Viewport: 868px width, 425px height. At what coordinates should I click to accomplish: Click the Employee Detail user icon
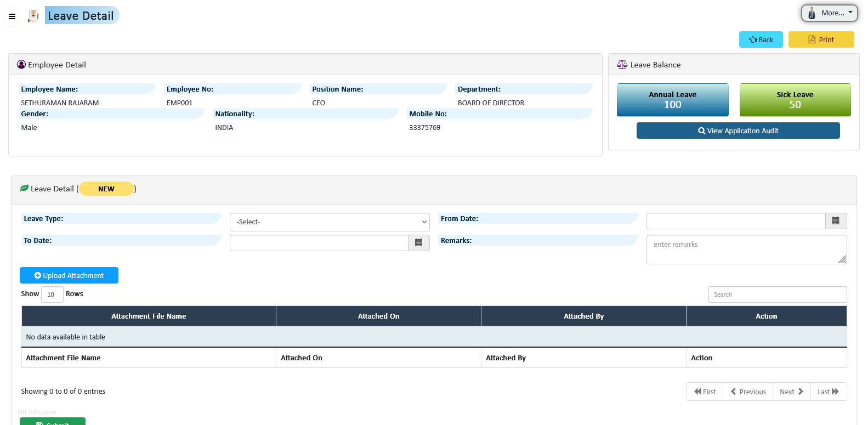click(21, 65)
